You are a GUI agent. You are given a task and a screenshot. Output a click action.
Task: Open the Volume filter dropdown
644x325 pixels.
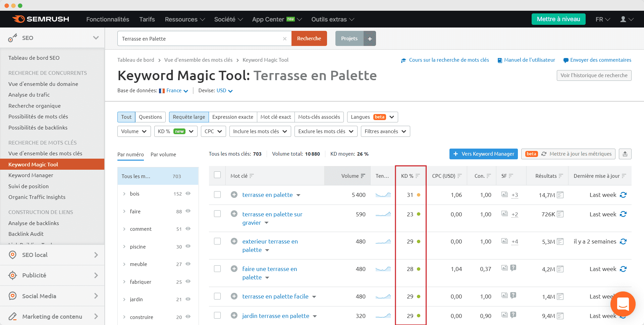tap(134, 131)
